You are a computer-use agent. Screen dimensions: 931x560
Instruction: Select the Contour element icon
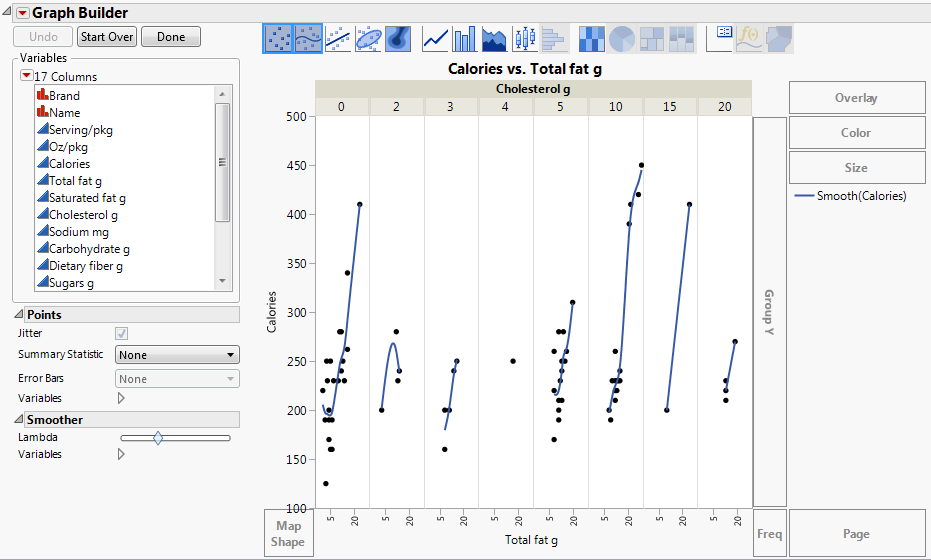pos(398,39)
